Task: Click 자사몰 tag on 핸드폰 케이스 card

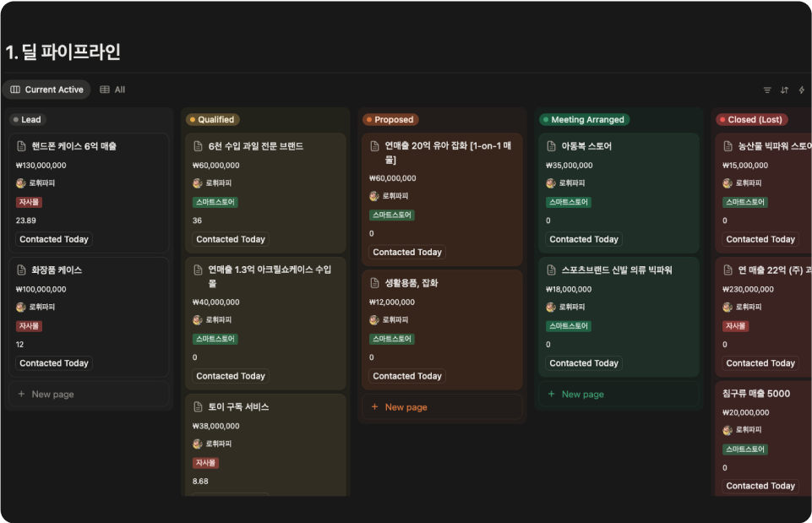Action: pos(29,202)
